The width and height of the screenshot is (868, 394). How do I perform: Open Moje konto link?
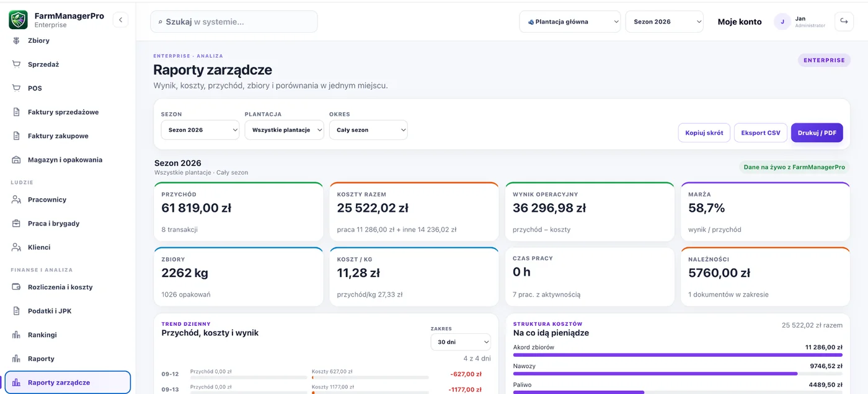point(740,22)
